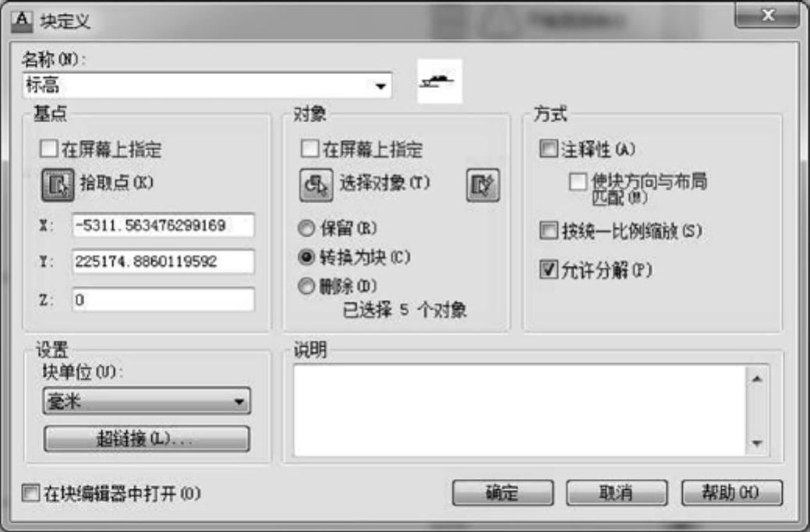Click the 标高 block preview thumbnail
The height and width of the screenshot is (532, 810).
click(x=440, y=81)
